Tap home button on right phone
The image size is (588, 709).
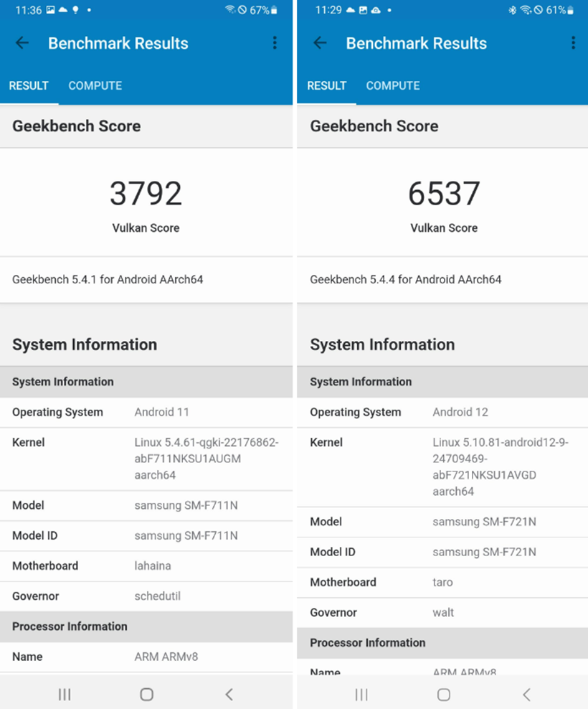pyautogui.click(x=444, y=694)
